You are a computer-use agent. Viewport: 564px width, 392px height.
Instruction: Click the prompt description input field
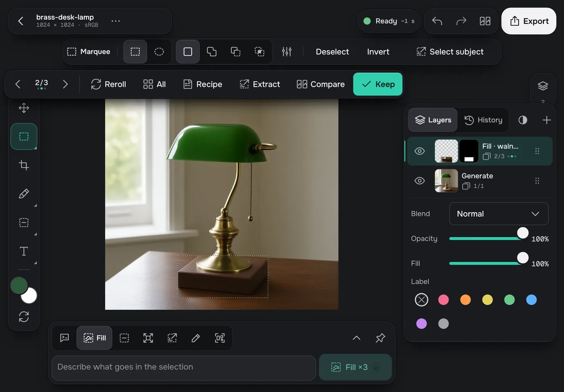point(184,368)
